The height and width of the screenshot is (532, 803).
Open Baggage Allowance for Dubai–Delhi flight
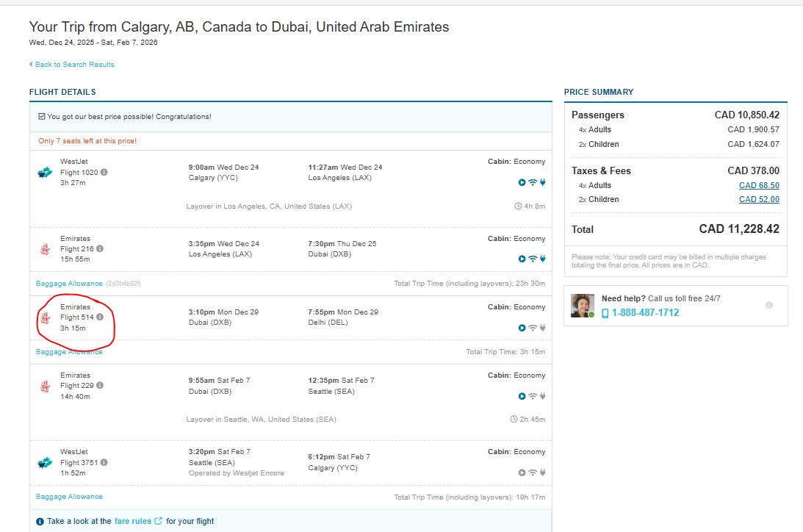pos(69,352)
